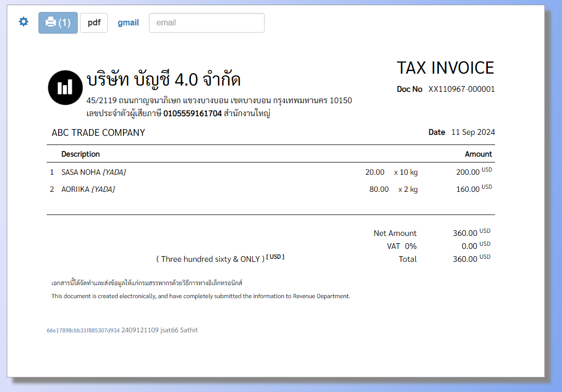Click the 200.00 USD line amount
This screenshot has height=392, width=562.
[x=468, y=172]
